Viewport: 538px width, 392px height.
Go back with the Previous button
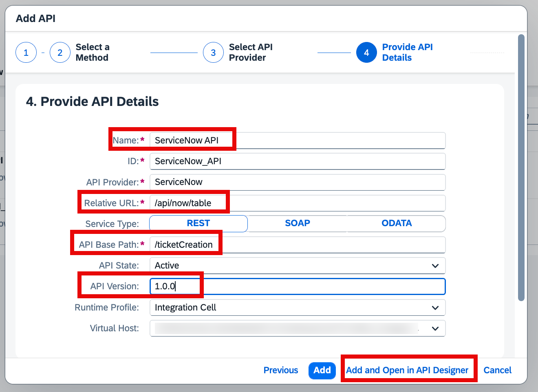coord(281,370)
